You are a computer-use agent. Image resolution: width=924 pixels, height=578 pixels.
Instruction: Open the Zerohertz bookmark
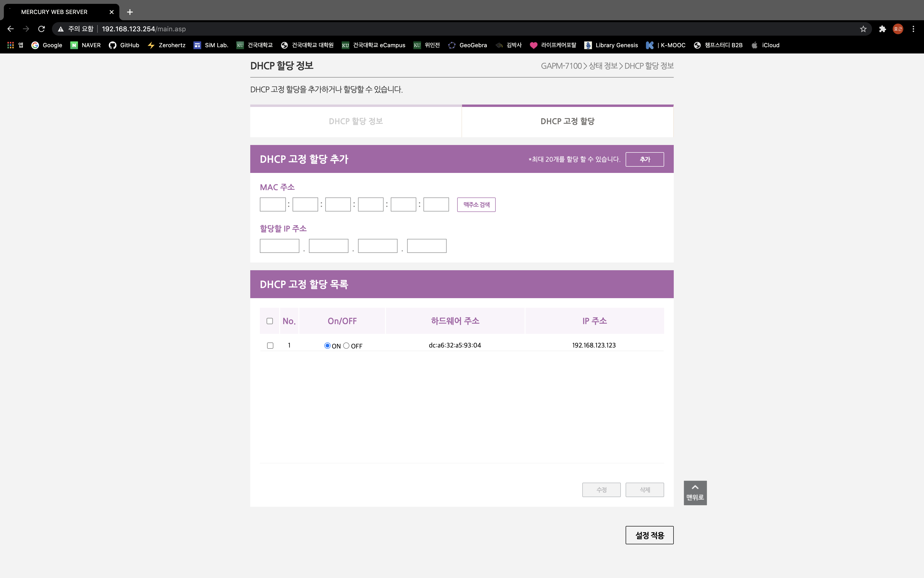click(x=167, y=45)
